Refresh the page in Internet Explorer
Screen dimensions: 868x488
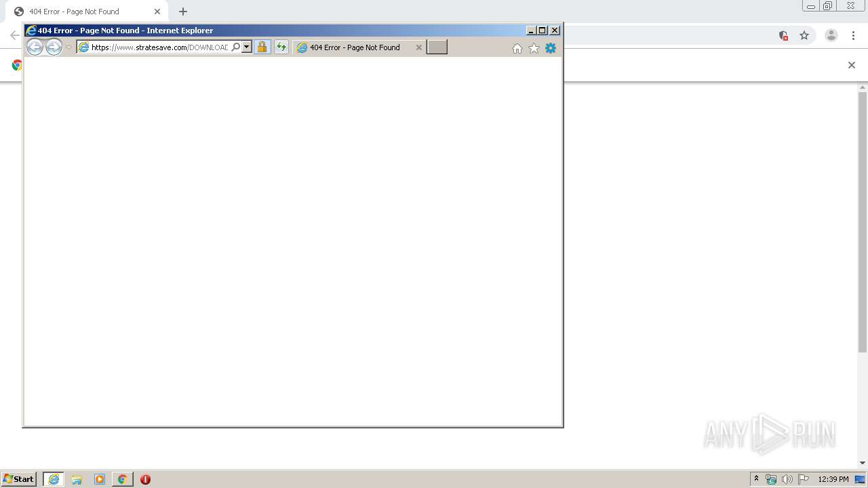281,47
